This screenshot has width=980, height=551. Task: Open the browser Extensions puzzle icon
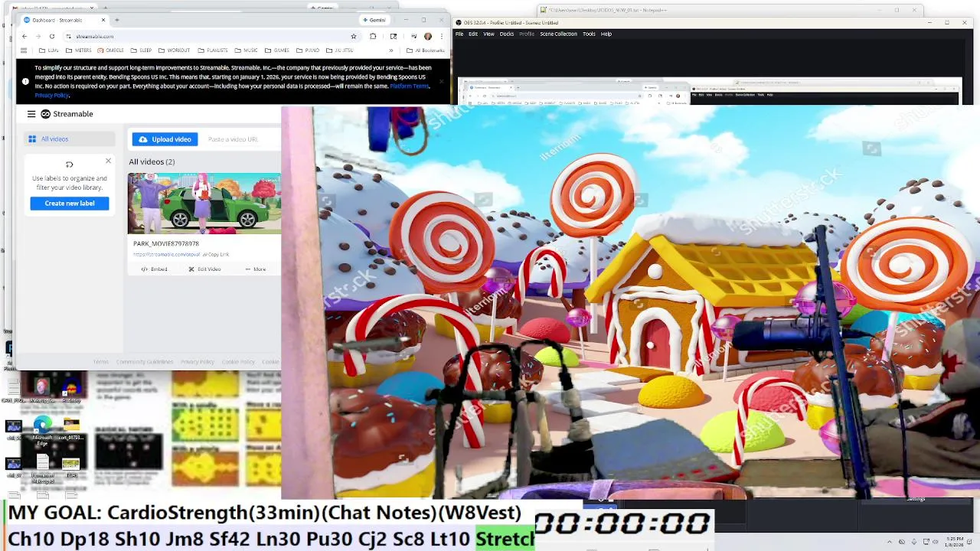click(x=373, y=37)
